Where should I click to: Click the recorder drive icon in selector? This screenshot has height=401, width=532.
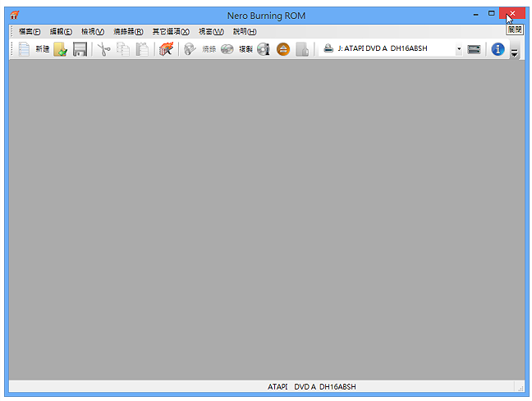[x=328, y=48]
